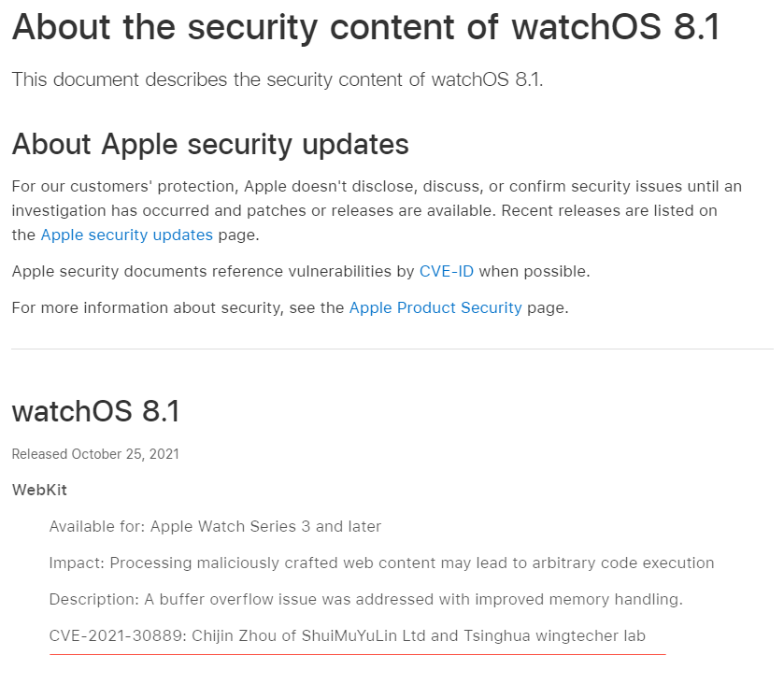Open the Apple security updates link

126,235
